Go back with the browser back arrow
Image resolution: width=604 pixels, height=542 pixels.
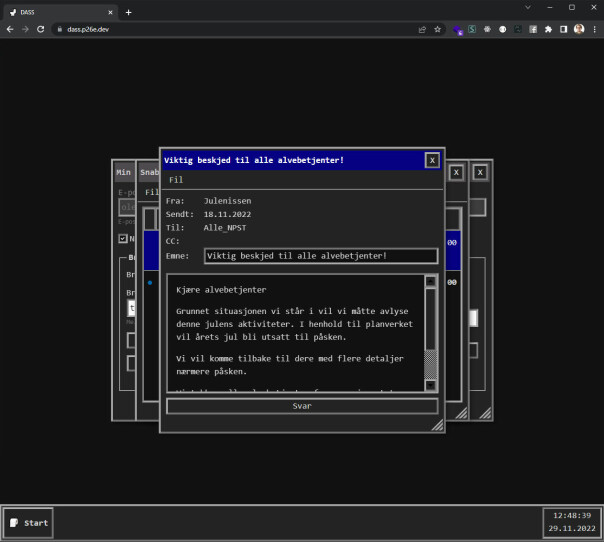tap(10, 29)
